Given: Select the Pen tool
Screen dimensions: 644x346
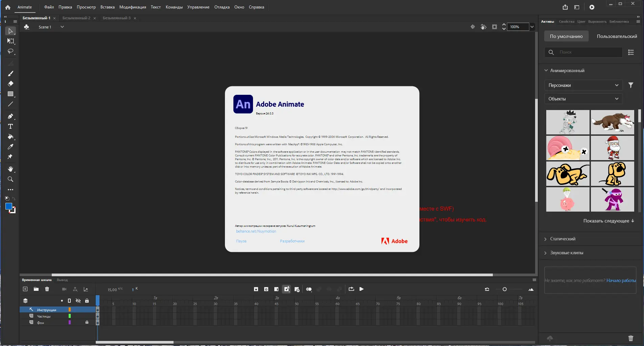Looking at the screenshot, I should (10, 116).
